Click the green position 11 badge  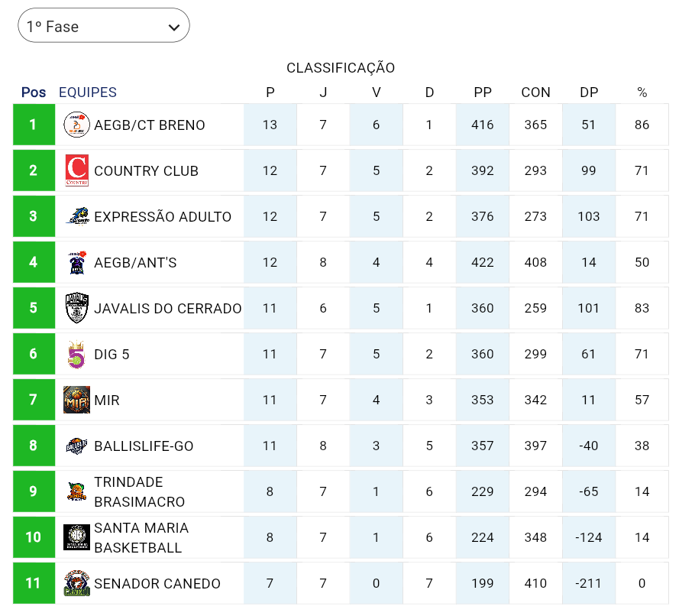(34, 583)
